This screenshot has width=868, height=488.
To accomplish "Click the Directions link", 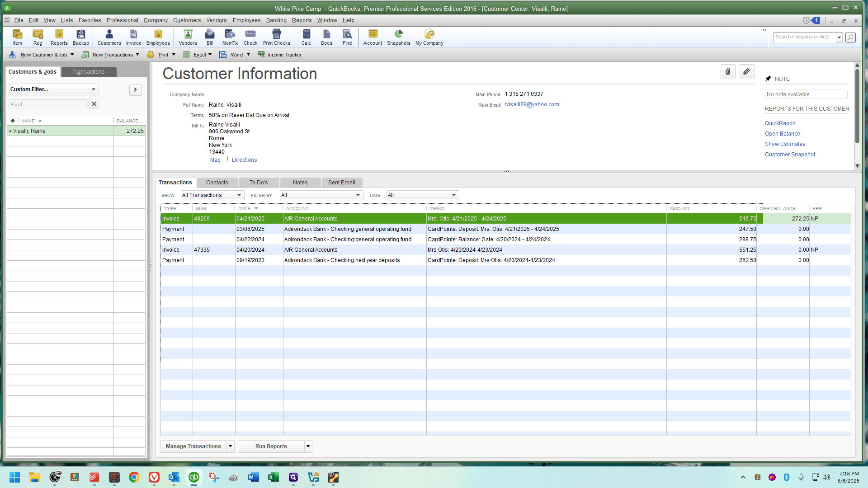I will (x=244, y=160).
